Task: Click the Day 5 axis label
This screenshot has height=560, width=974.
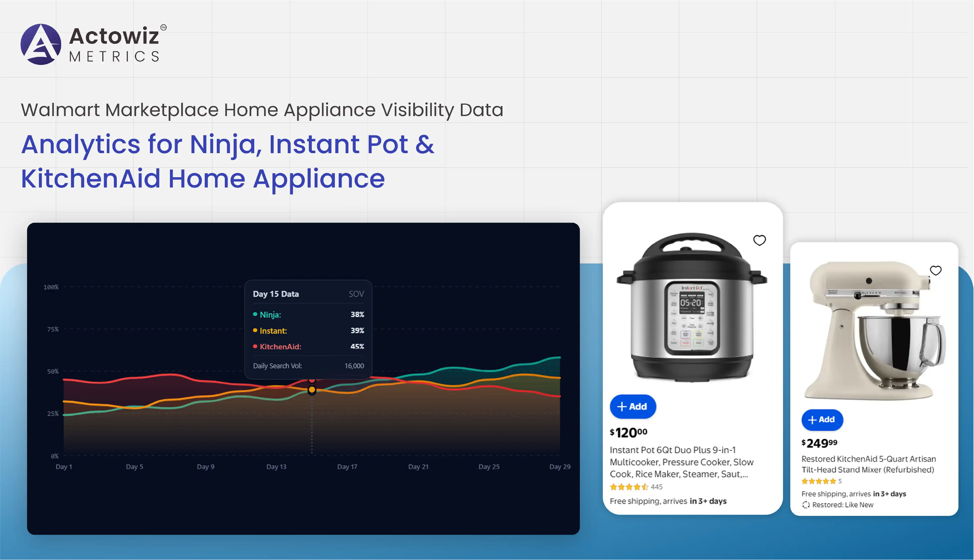Action: click(x=135, y=467)
